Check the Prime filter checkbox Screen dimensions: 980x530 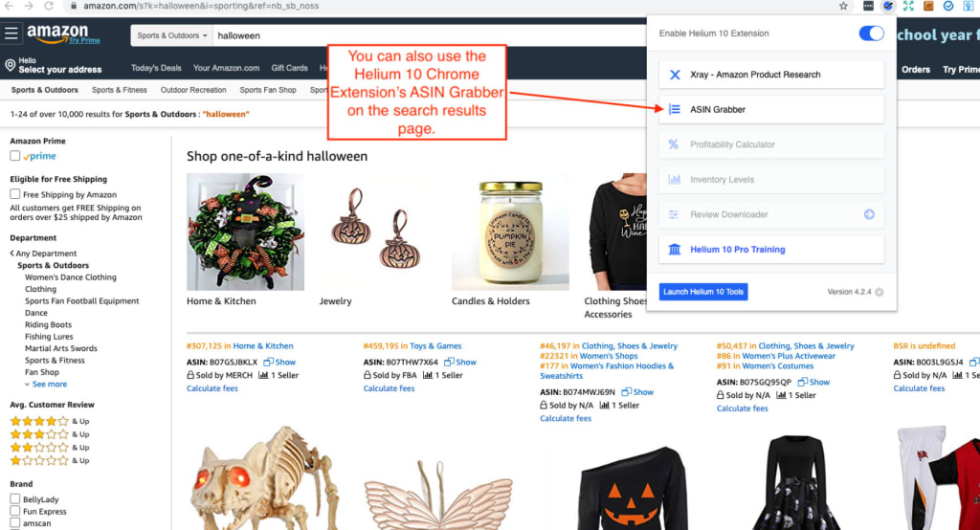15,156
